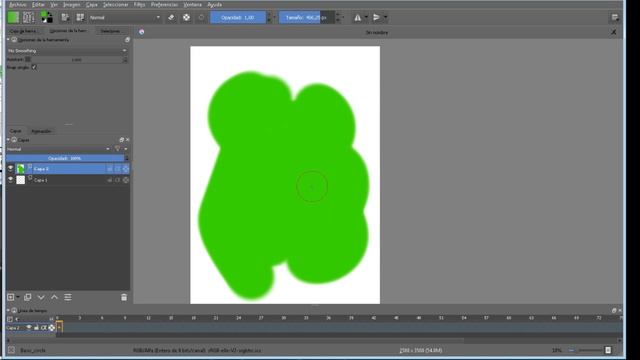Viewport: 640px width, 360px height.
Task: Toggle horizontal mirror tool icon
Action: (358, 18)
